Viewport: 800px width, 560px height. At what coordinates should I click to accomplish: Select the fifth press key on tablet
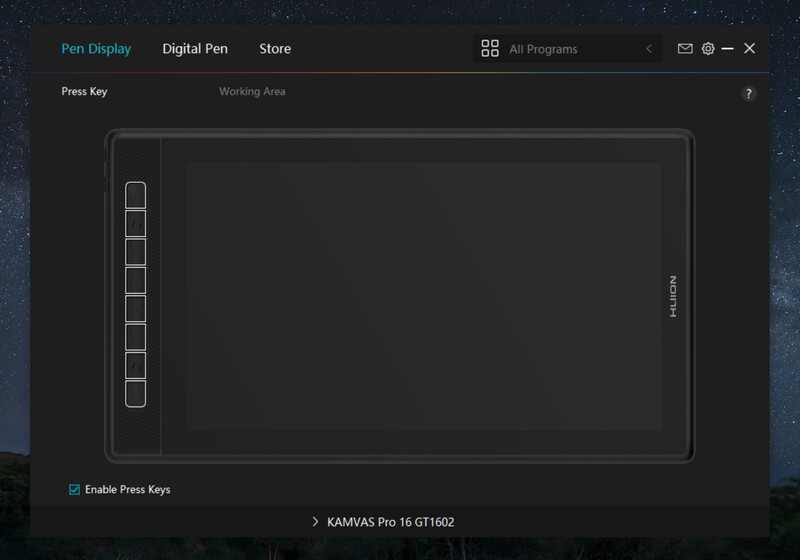pos(136,309)
